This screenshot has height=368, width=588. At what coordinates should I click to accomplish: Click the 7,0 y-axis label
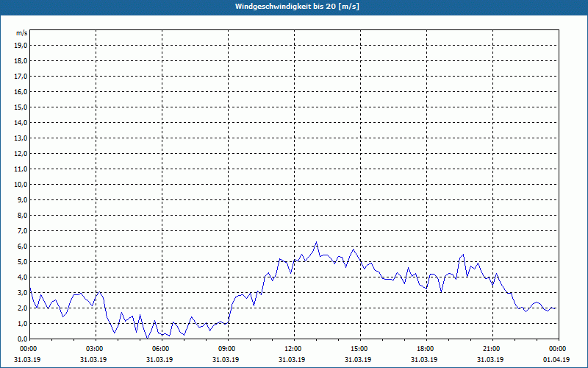tap(23, 230)
